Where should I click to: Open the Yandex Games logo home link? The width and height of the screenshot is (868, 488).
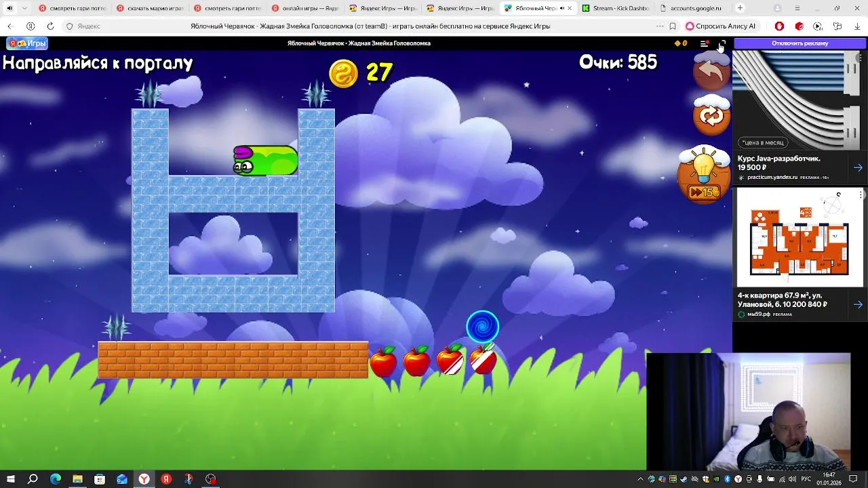(27, 43)
